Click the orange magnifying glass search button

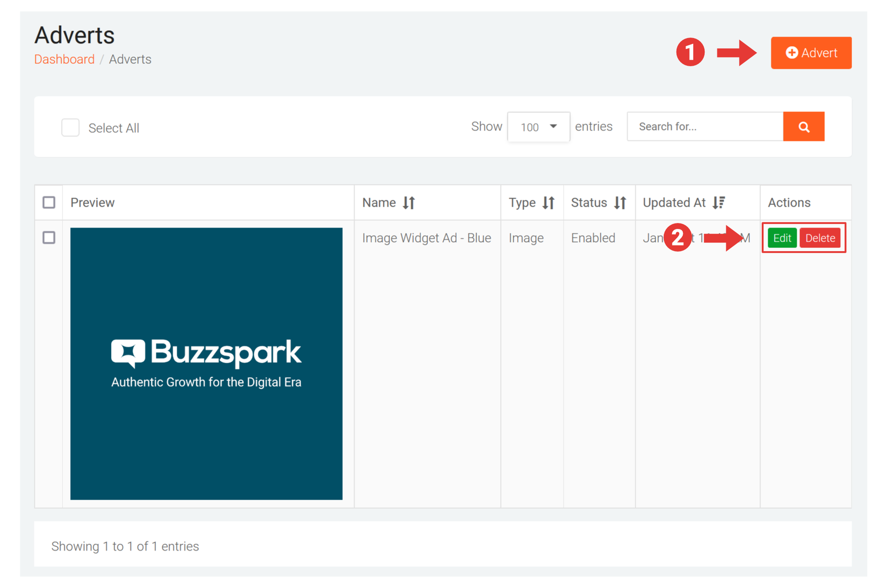[x=803, y=127]
